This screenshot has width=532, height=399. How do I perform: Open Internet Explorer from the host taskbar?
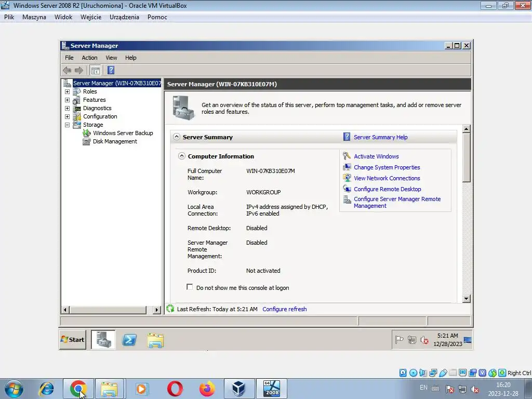click(x=46, y=389)
